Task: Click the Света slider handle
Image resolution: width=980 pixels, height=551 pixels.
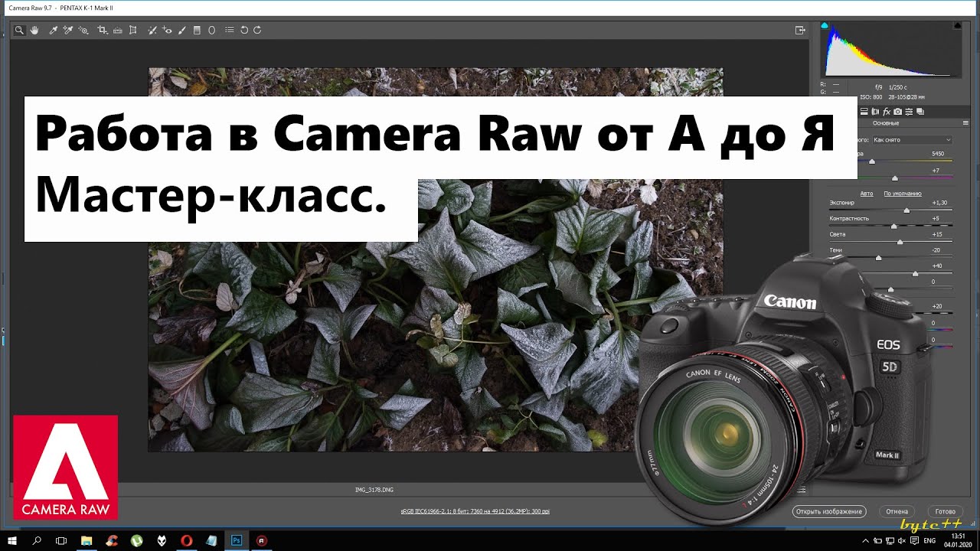Action: 900,242
